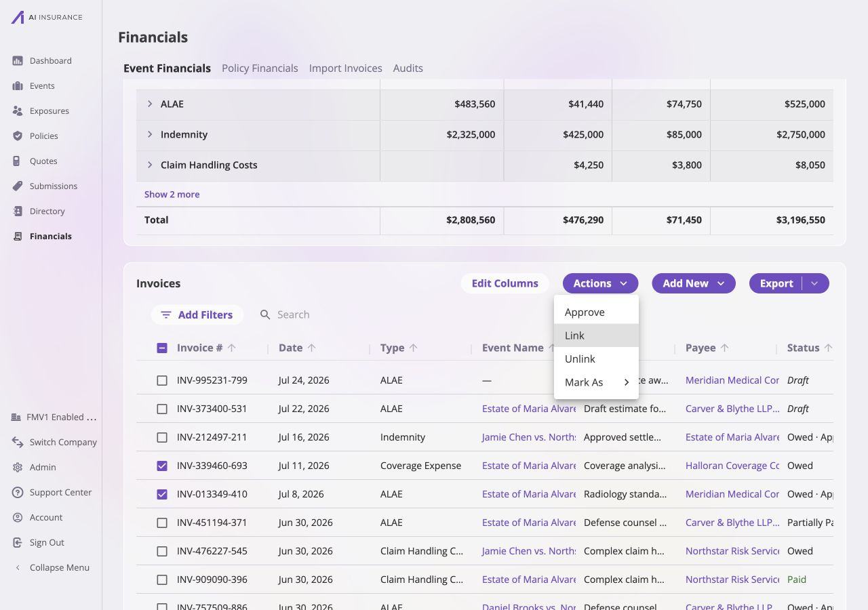Click the Sign Out door icon

[18, 543]
